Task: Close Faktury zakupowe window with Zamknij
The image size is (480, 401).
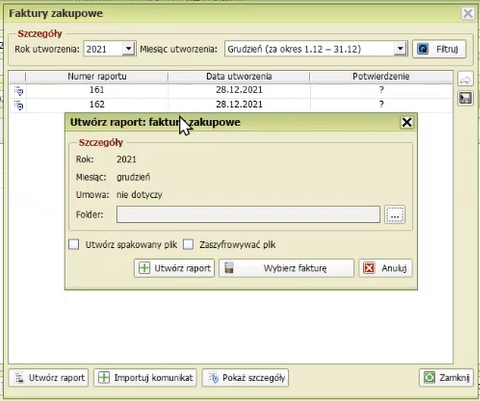Action: click(x=446, y=378)
